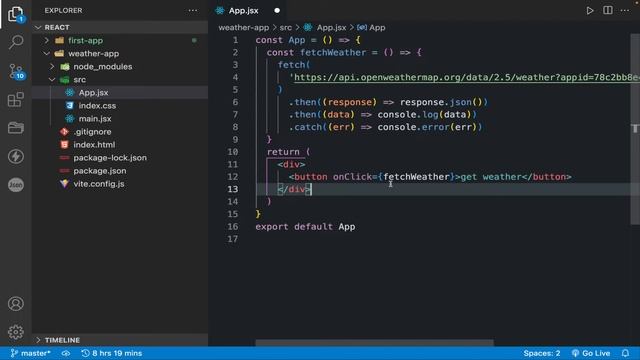This screenshot has width=640, height=360.
Task: Open the Search view in activity bar
Action: click(16, 42)
